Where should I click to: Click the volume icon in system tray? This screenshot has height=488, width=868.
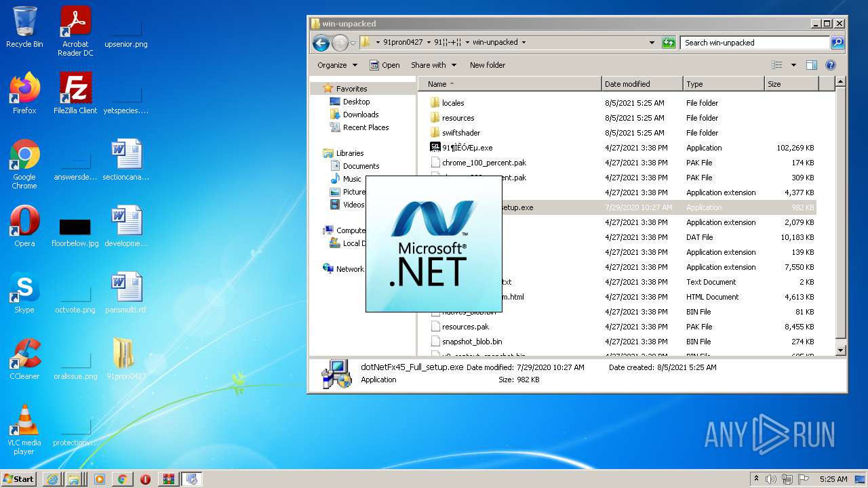[x=771, y=479]
